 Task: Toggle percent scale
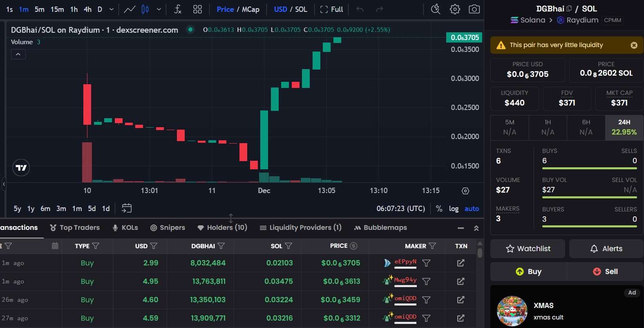pyautogui.click(x=439, y=209)
